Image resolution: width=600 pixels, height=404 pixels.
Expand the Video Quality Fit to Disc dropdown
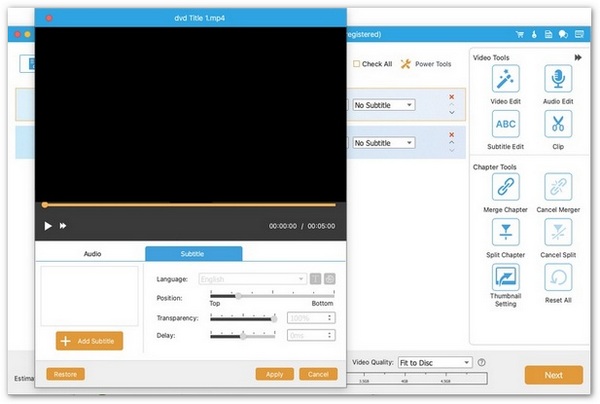435,362
